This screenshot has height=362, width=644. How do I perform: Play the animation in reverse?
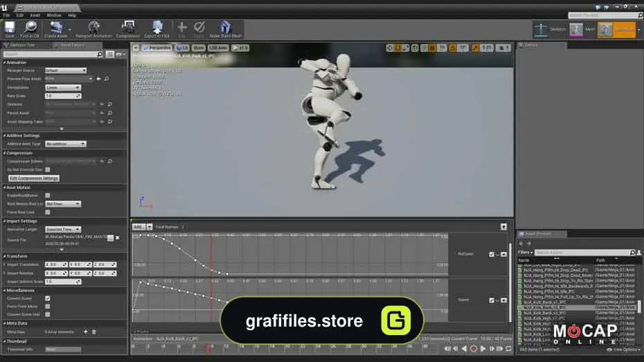(x=464, y=348)
